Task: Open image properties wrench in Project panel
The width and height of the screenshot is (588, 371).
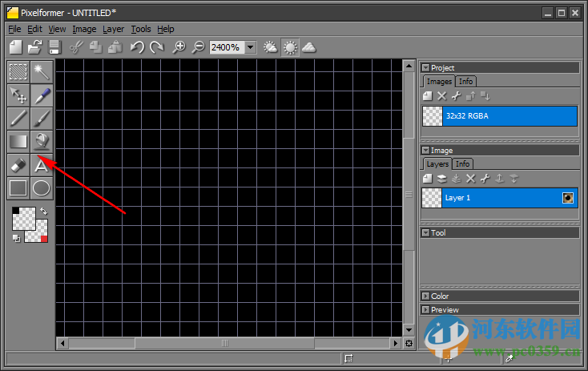Action: 456,96
